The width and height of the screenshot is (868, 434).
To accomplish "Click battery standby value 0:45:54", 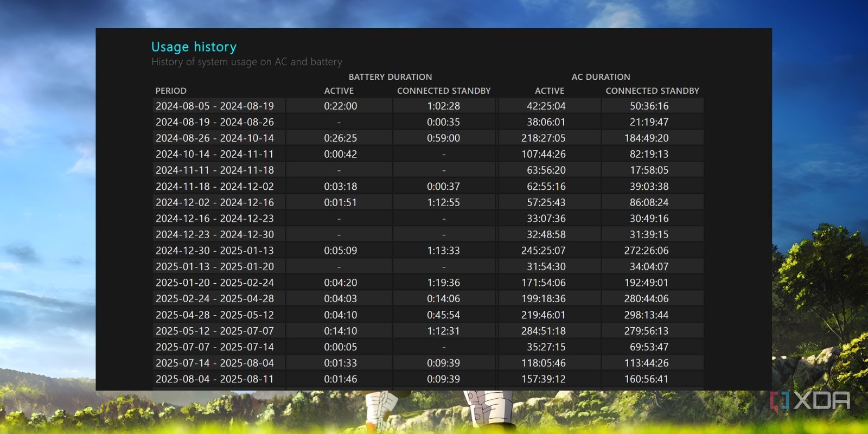I will pos(443,315).
